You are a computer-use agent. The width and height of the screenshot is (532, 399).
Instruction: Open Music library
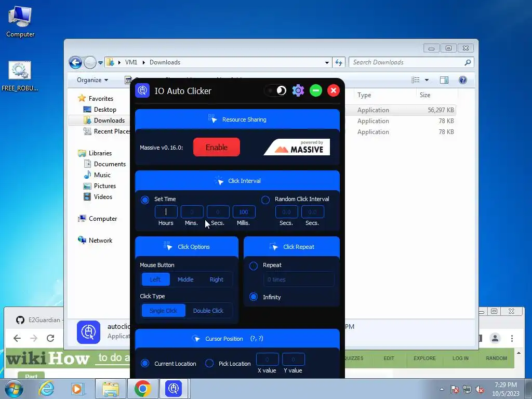coord(102,175)
